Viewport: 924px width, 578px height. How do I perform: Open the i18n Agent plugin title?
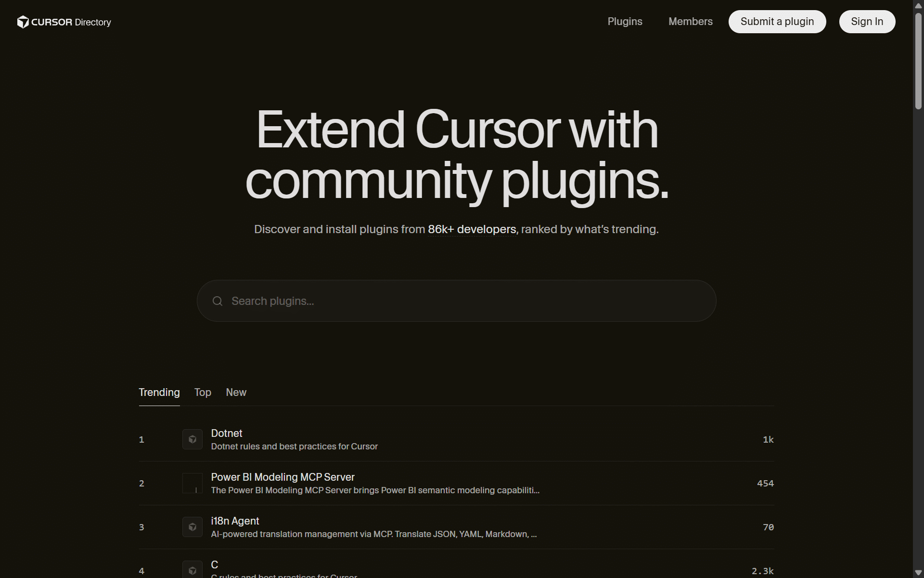(235, 521)
